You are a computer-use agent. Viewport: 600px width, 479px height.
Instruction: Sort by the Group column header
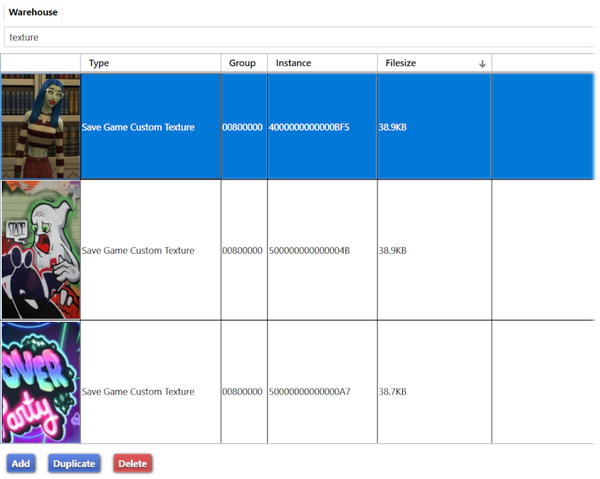[x=243, y=63]
